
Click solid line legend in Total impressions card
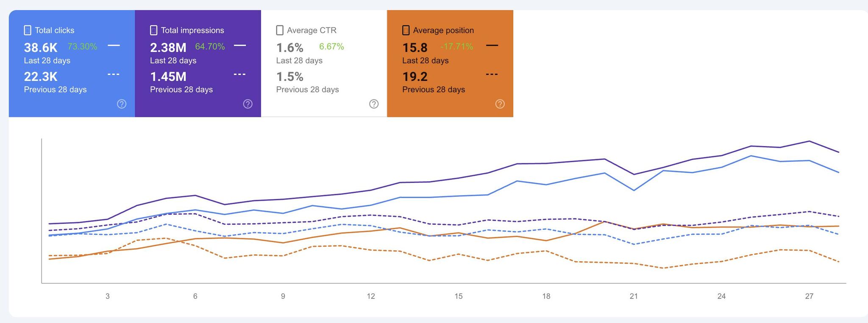(x=240, y=45)
